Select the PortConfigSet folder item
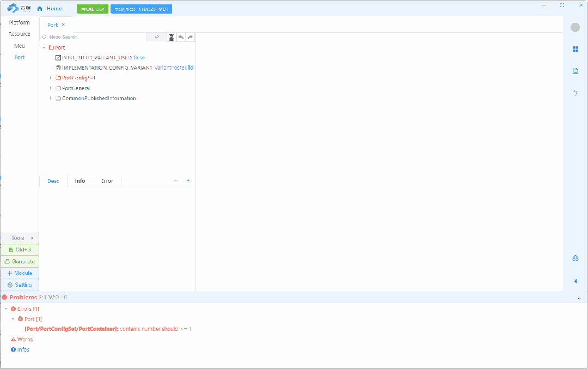Viewport: 588px width, 369px height. coord(75,78)
